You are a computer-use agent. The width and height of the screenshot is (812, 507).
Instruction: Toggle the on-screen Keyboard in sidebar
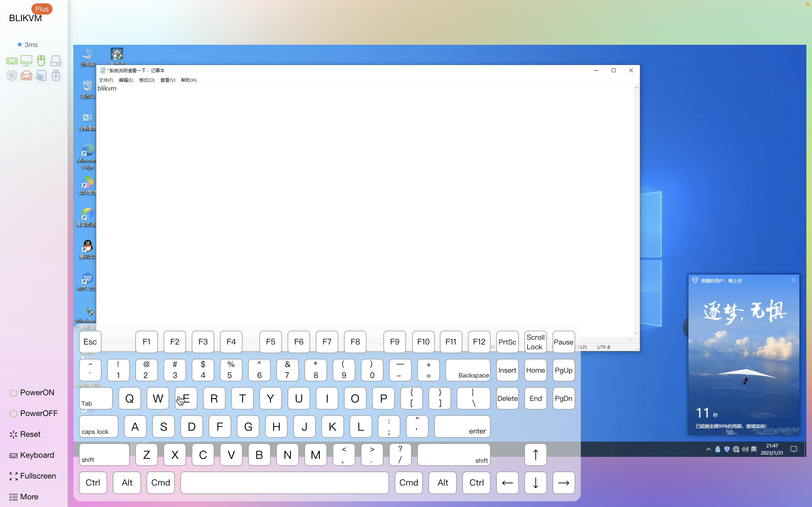click(x=32, y=455)
